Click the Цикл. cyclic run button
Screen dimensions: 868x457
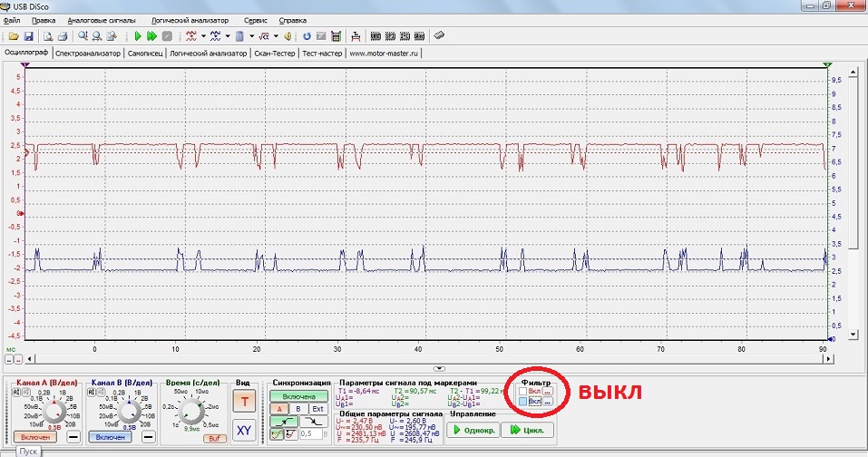point(527,430)
